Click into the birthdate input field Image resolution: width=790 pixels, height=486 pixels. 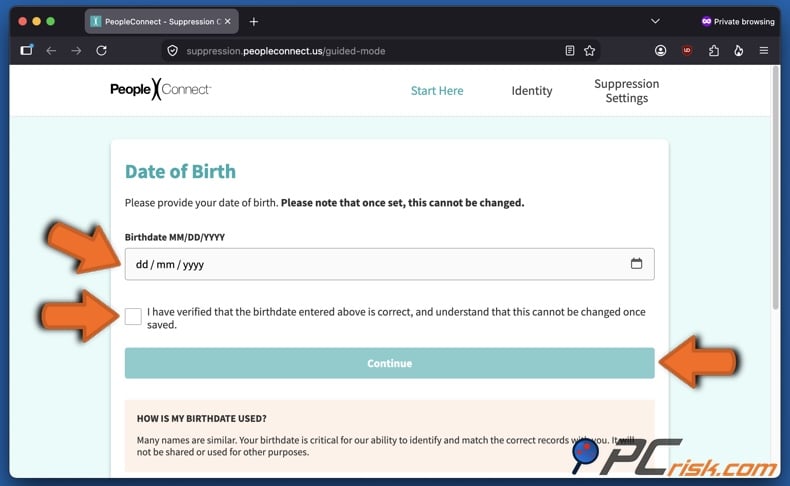[389, 264]
